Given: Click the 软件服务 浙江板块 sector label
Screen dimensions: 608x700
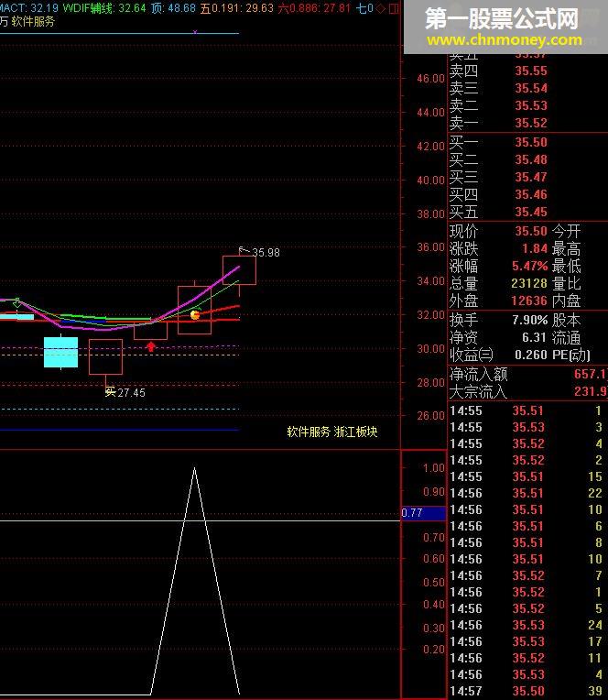Looking at the screenshot, I should [332, 432].
